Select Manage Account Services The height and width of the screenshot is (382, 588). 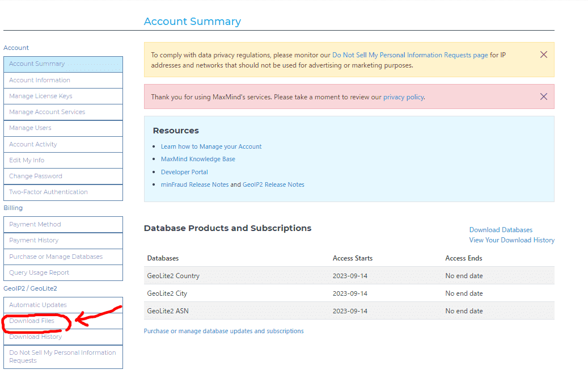[63, 112]
